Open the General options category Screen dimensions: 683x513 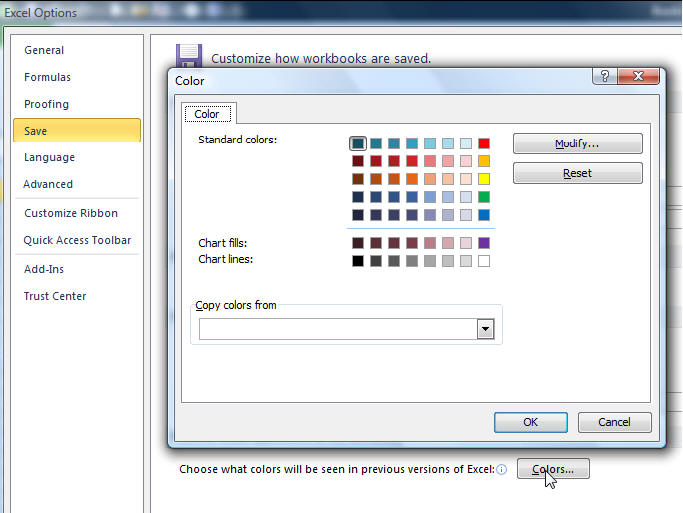pyautogui.click(x=44, y=50)
